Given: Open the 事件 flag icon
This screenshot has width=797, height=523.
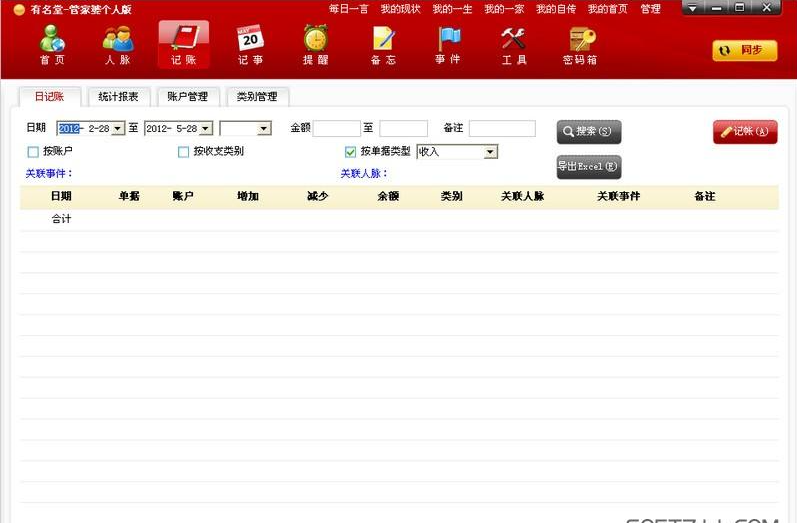Looking at the screenshot, I should point(448,45).
